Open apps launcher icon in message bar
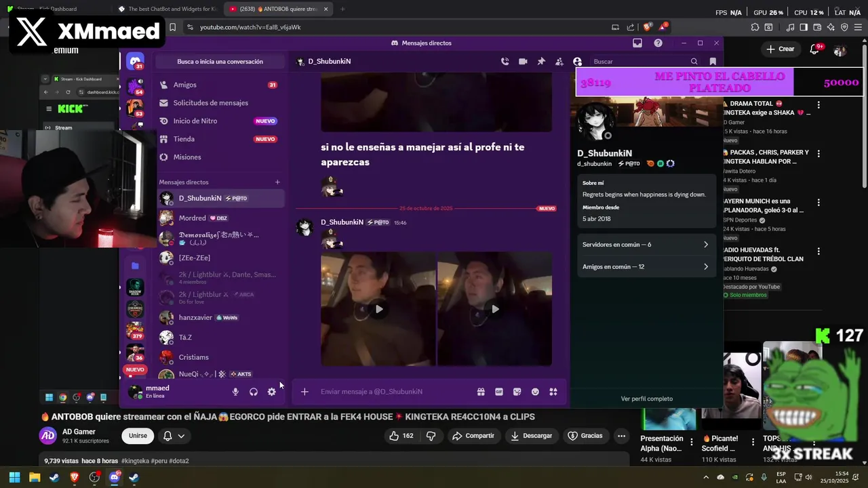 tap(553, 392)
